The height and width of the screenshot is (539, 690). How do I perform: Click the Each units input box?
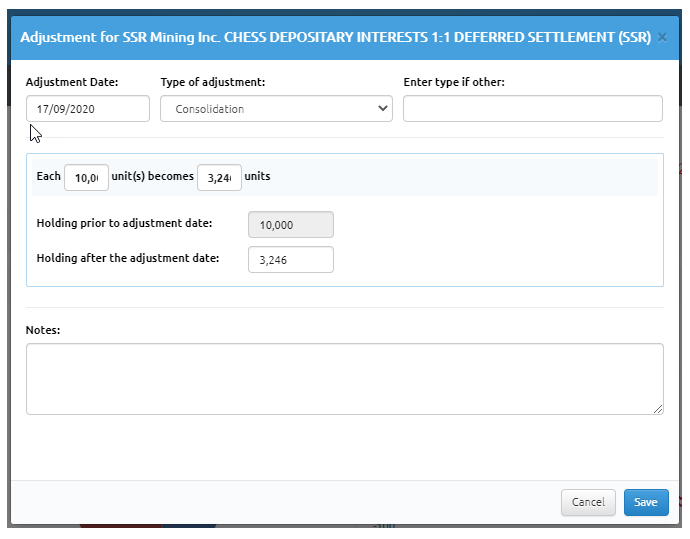pyautogui.click(x=86, y=178)
